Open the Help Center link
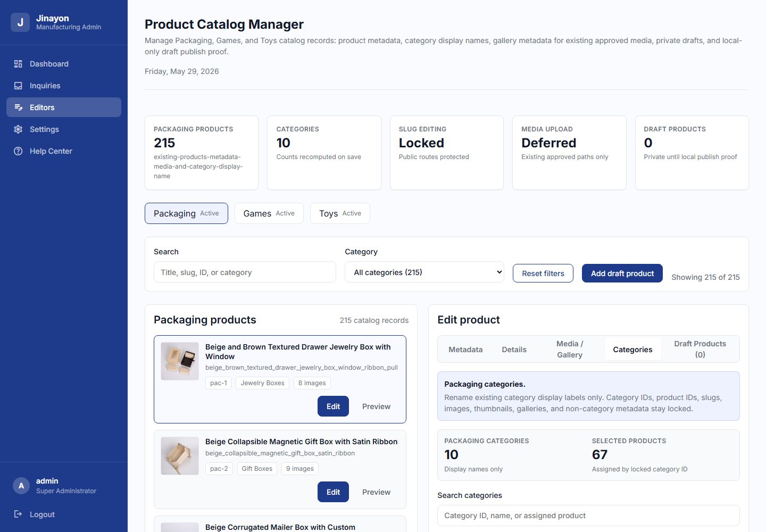 64,151
